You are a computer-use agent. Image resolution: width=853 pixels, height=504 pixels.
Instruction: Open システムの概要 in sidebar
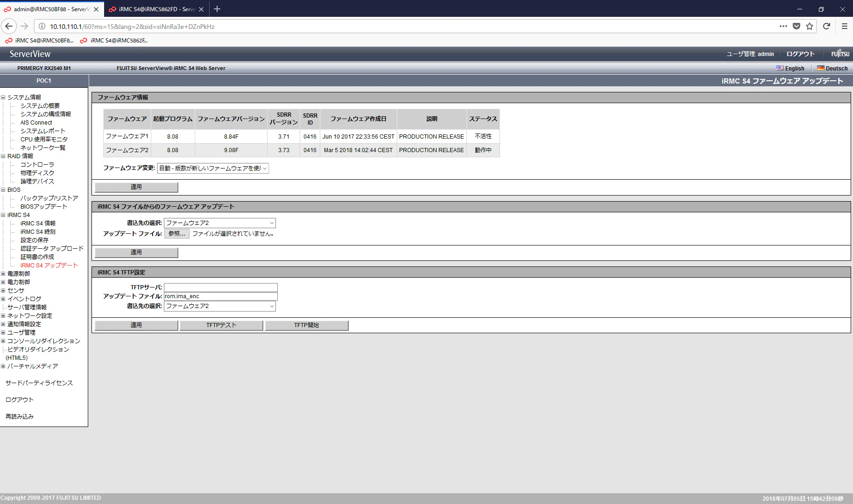[40, 106]
